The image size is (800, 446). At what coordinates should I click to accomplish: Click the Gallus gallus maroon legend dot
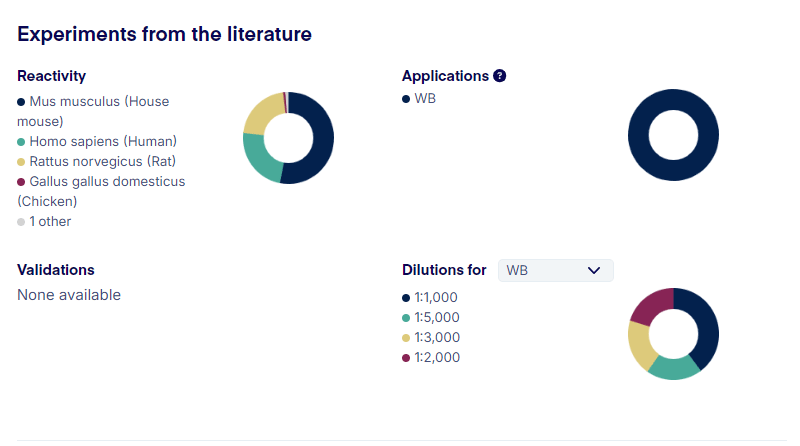tap(21, 182)
